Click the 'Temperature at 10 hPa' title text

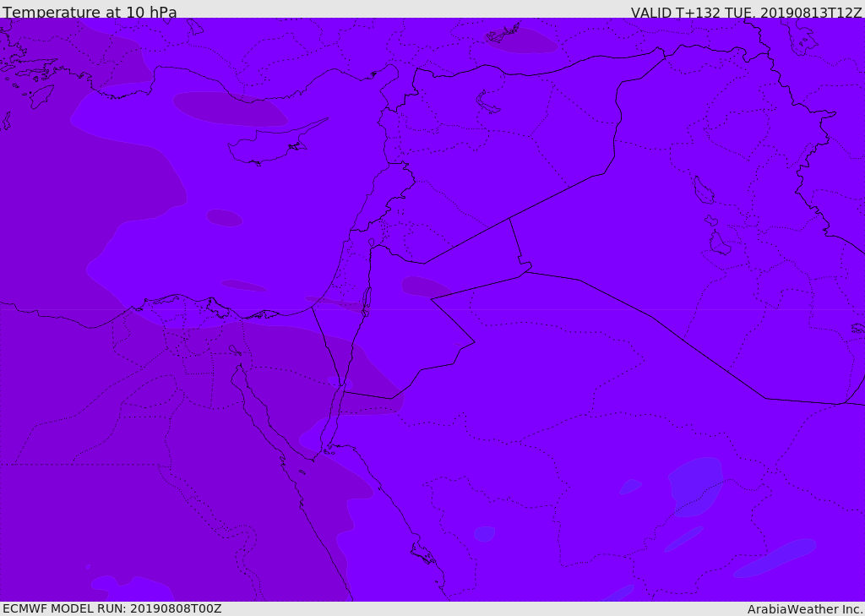[90, 12]
